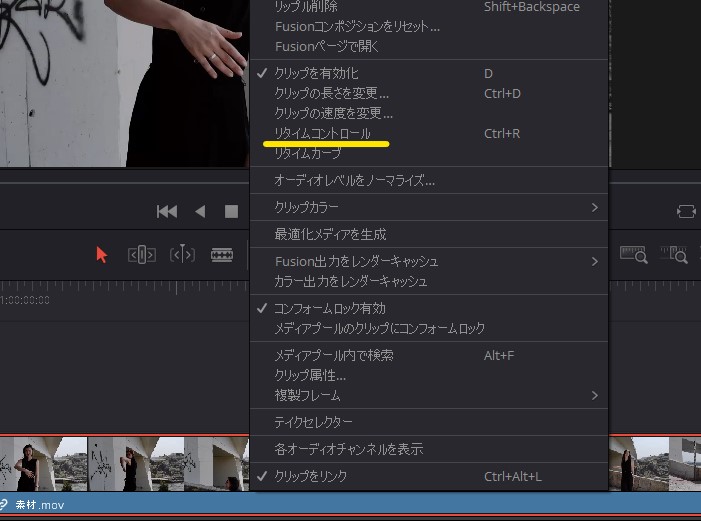Viewport: 701px width, 521px height.
Task: Play the clip in reverse
Action: coord(200,211)
